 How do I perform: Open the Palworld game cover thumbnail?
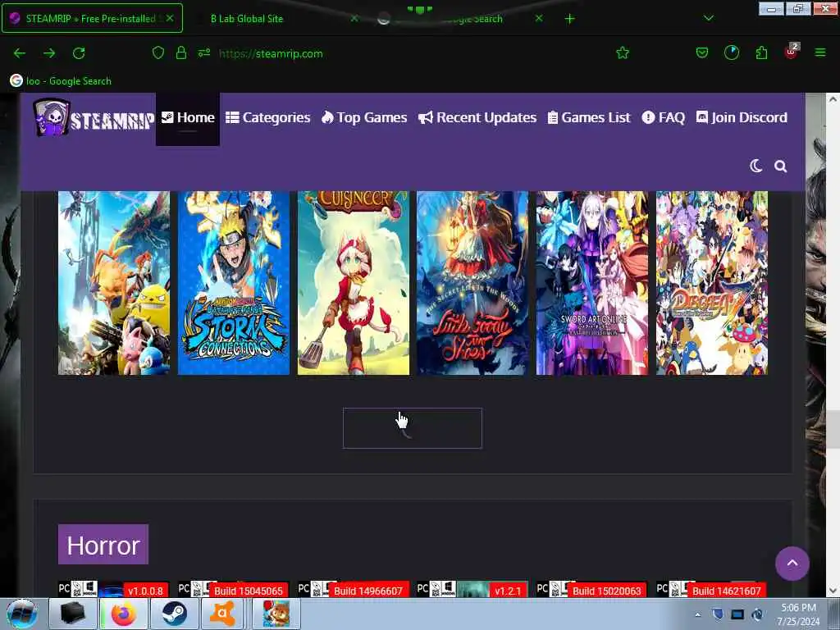(x=114, y=283)
